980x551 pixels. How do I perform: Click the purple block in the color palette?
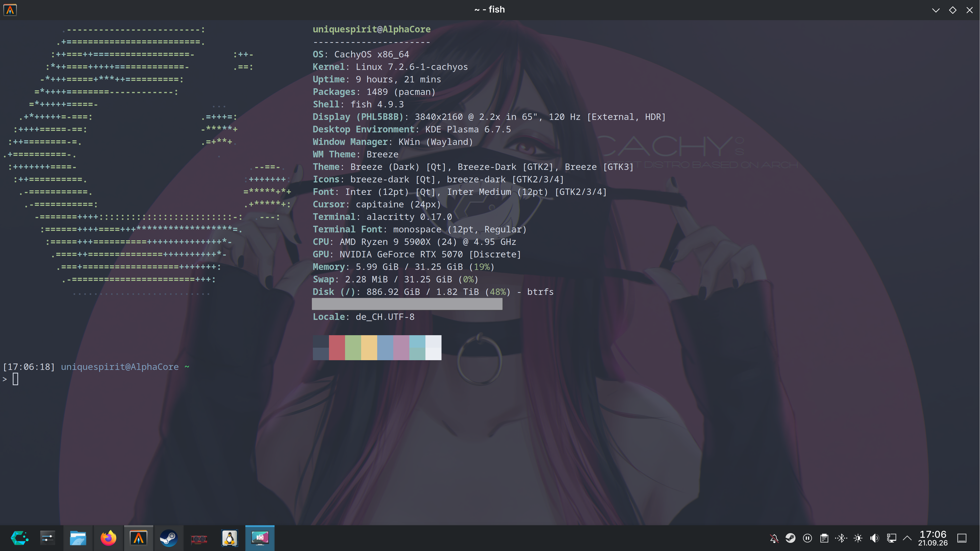click(401, 347)
